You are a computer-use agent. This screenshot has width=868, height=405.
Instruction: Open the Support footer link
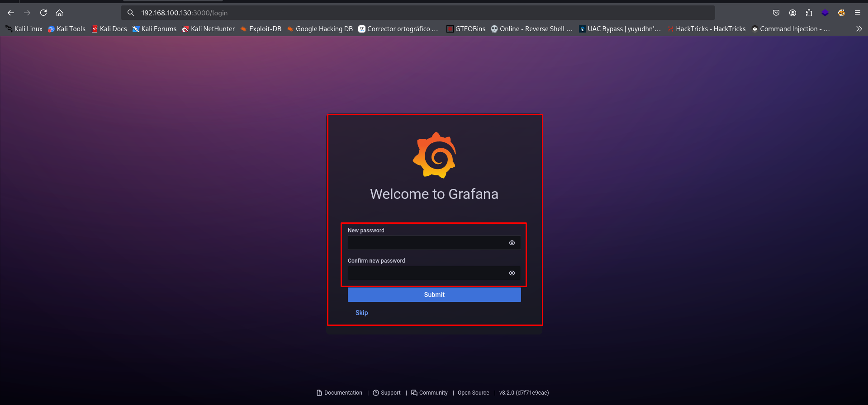coord(387,393)
